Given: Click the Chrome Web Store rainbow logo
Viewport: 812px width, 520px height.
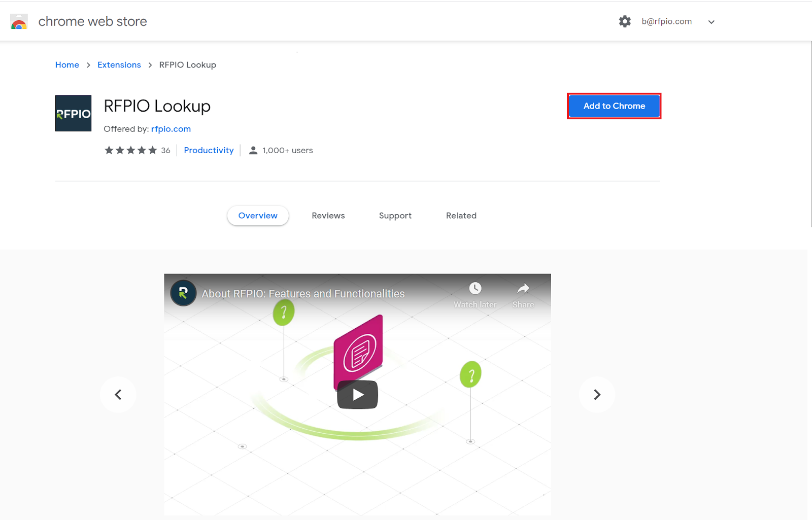Looking at the screenshot, I should click(19, 22).
